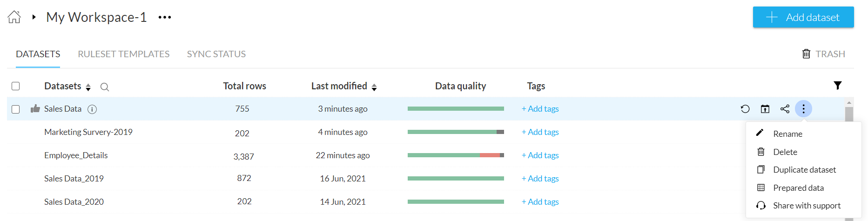868x221 pixels.
Task: Click the refresh icon on Sales Data row
Action: (x=745, y=109)
